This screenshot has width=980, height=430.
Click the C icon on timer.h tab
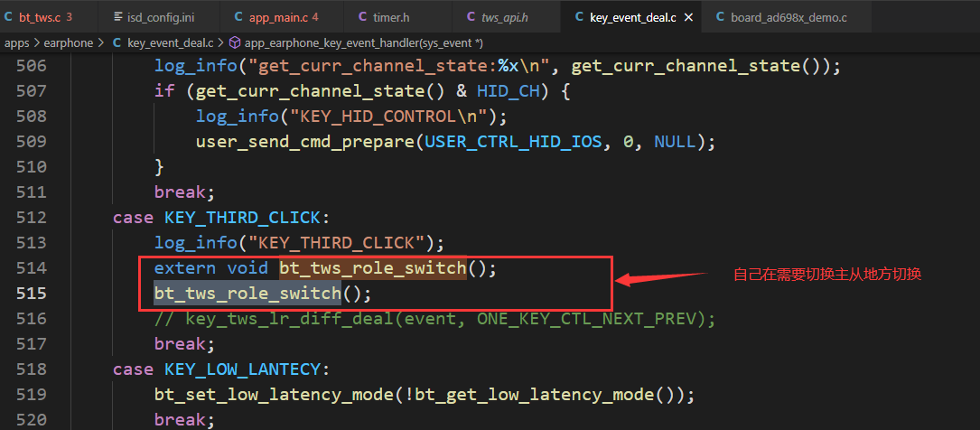[x=362, y=17]
